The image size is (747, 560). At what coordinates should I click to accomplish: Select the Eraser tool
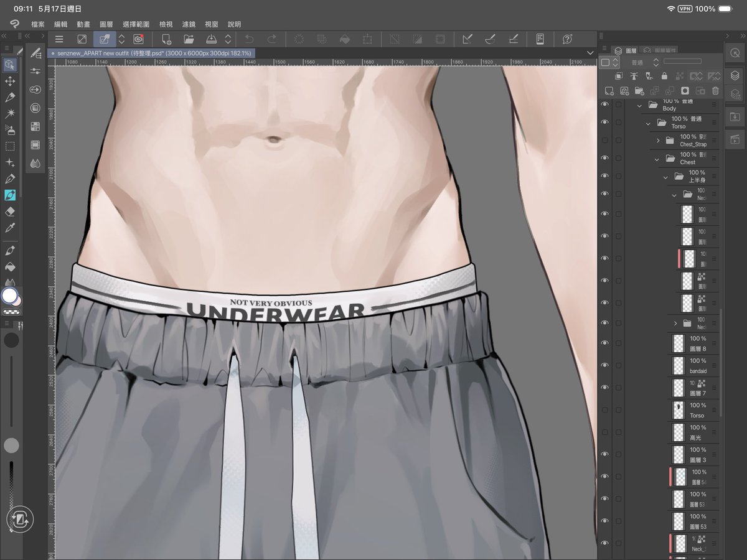[10, 212]
